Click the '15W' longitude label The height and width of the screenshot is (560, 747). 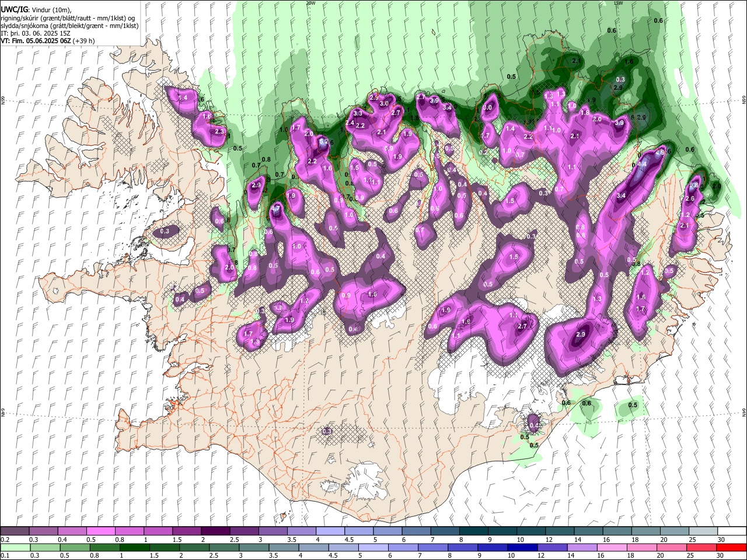point(618,3)
